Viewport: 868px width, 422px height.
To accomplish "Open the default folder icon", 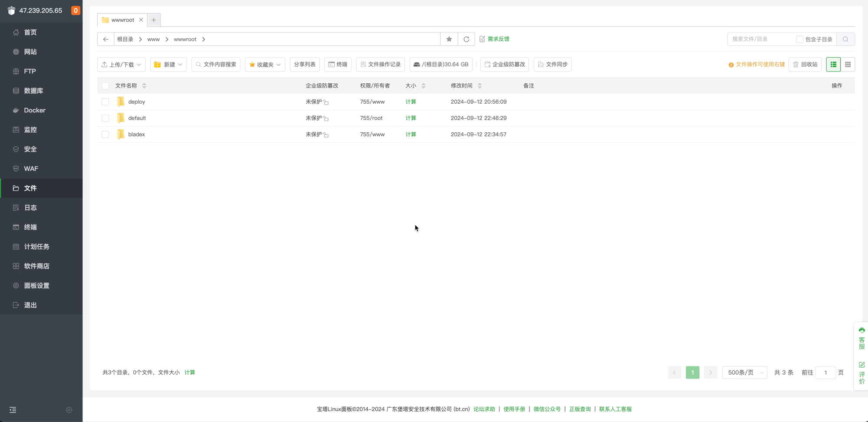I will (121, 118).
